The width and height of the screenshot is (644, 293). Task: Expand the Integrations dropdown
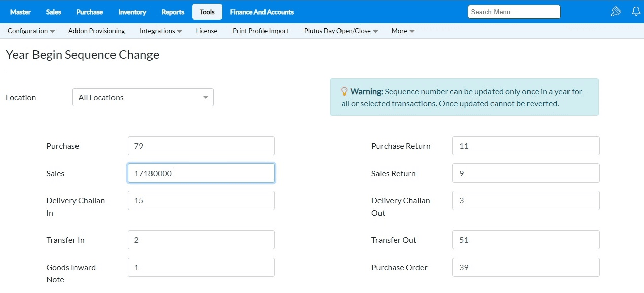tap(161, 31)
